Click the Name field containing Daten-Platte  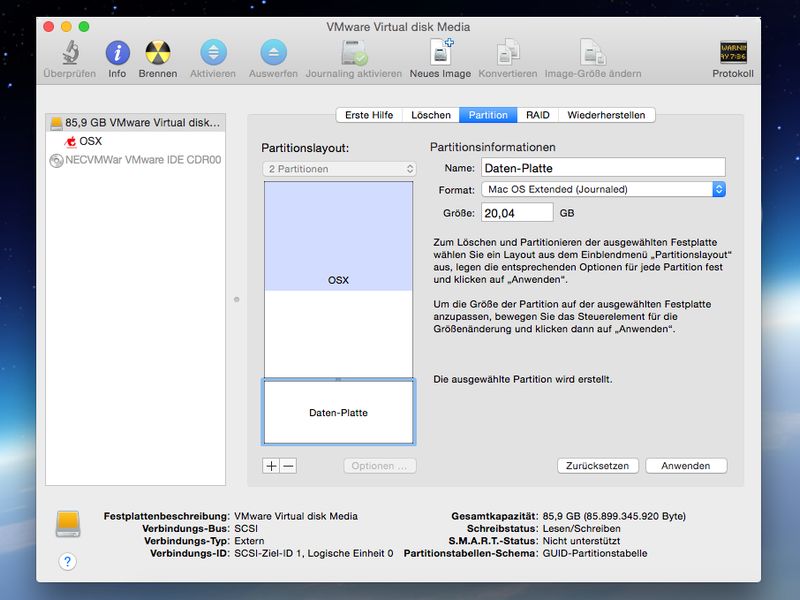point(603,168)
